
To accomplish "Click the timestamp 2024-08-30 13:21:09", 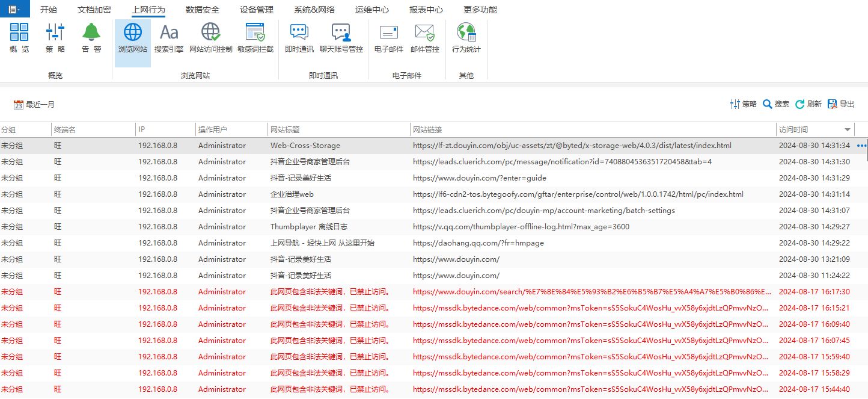I will click(x=814, y=259).
